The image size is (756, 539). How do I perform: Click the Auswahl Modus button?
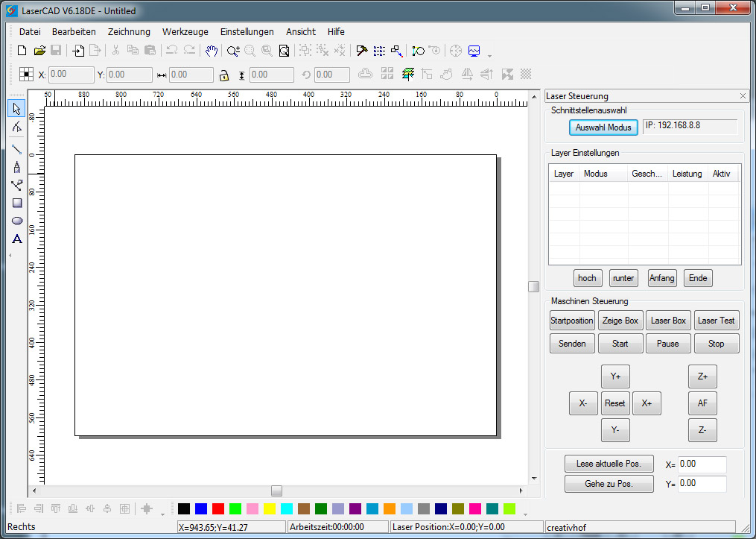tap(603, 127)
